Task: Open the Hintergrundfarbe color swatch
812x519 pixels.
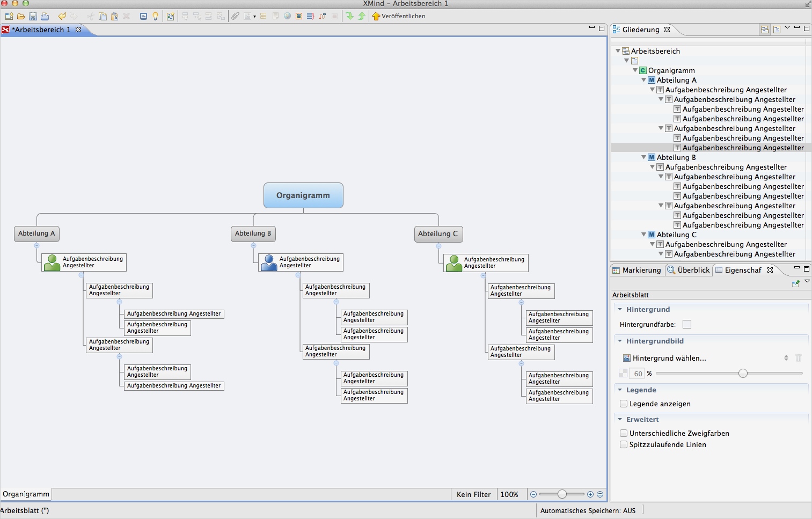Action: point(687,324)
